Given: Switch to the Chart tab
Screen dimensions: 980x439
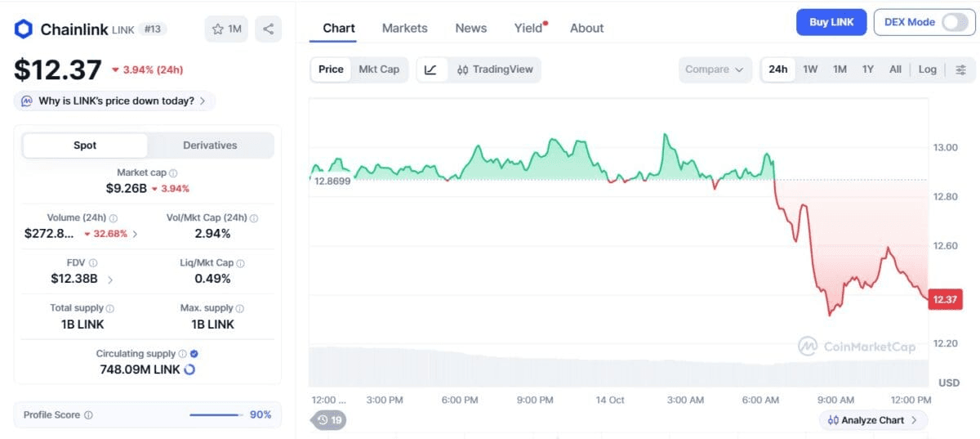Looking at the screenshot, I should tap(339, 28).
